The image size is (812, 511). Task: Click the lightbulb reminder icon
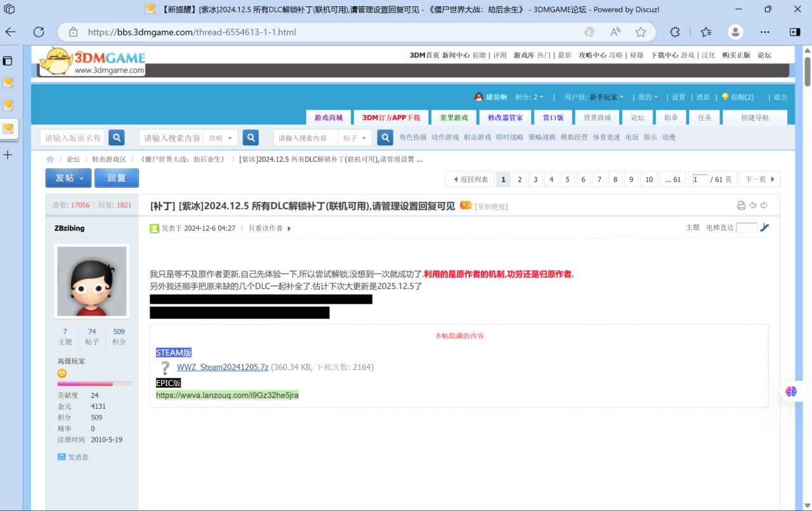coord(725,97)
